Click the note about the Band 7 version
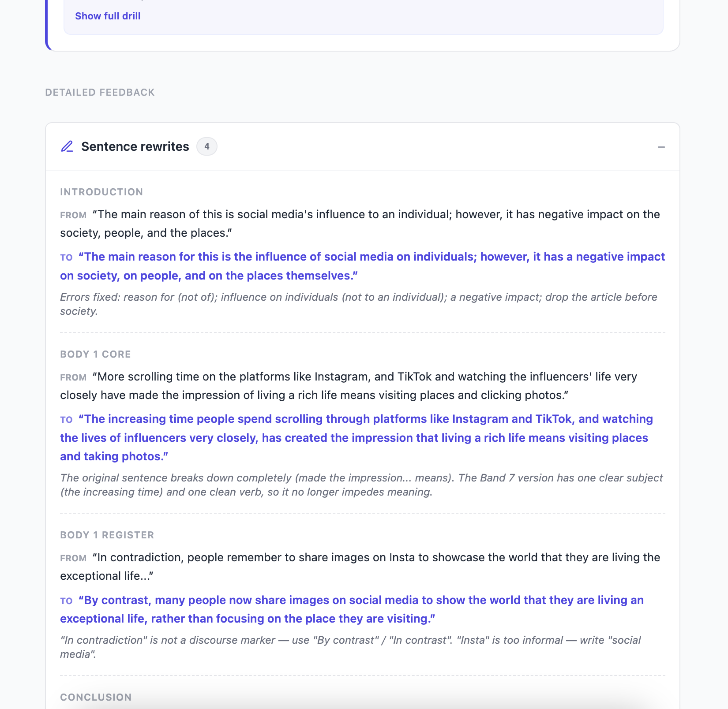Viewport: 728px width, 709px height. tap(361, 485)
